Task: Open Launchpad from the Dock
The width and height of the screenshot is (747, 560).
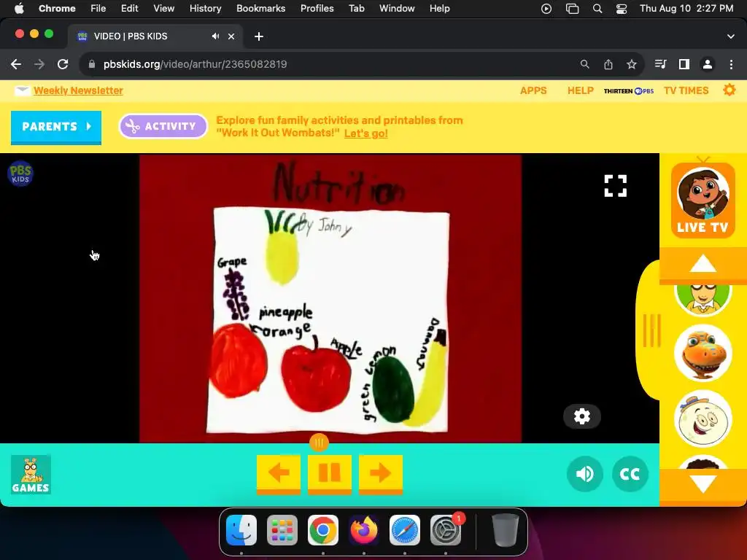Action: click(x=282, y=530)
